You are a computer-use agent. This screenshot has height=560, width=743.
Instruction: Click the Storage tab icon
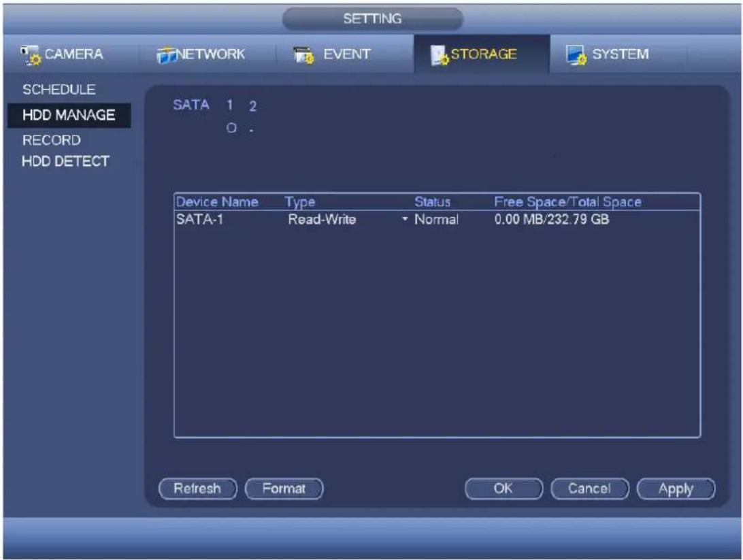(440, 55)
